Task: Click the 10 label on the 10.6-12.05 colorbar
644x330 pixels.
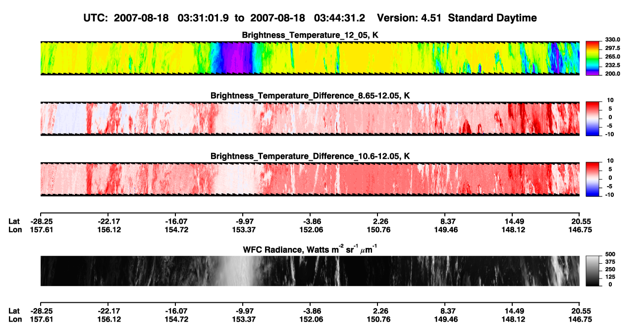Action: coord(610,160)
